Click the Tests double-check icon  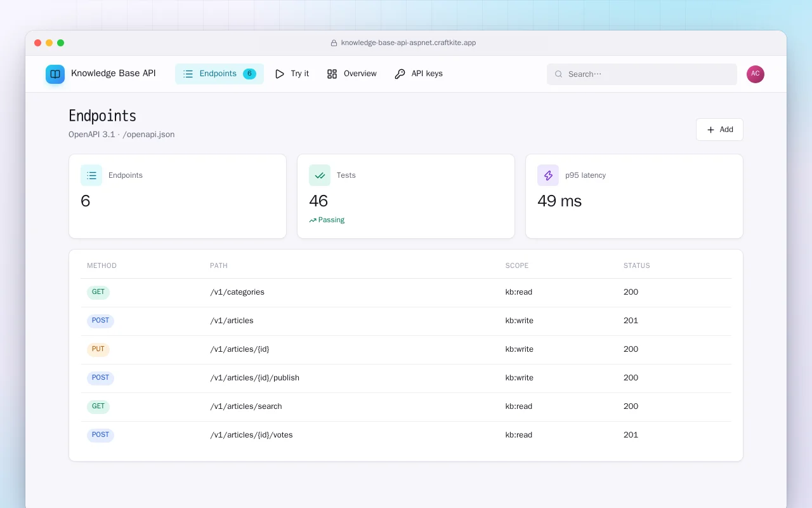click(x=320, y=175)
